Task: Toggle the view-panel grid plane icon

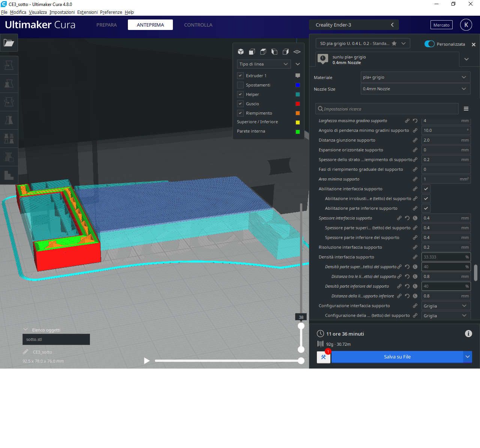Action: point(297,52)
